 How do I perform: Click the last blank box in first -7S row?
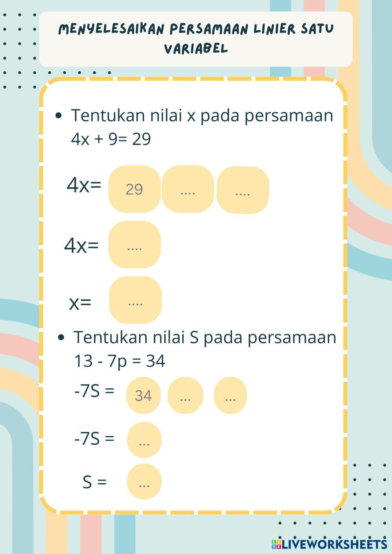pos(230,395)
